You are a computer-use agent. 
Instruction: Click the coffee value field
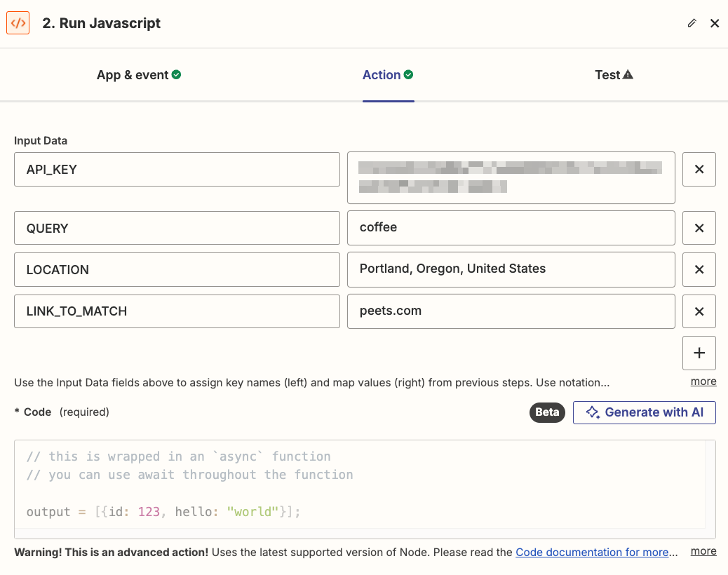click(x=511, y=228)
